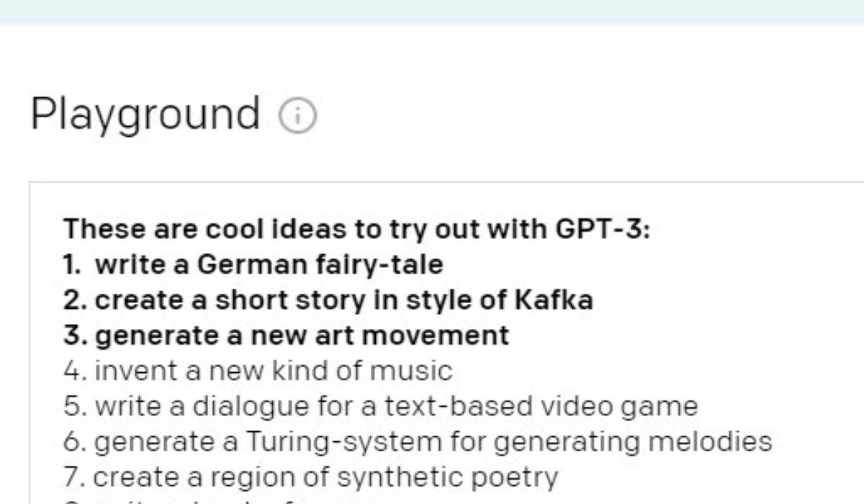Image resolution: width=864 pixels, height=504 pixels.
Task: Click the Playground page heading
Action: point(145,114)
